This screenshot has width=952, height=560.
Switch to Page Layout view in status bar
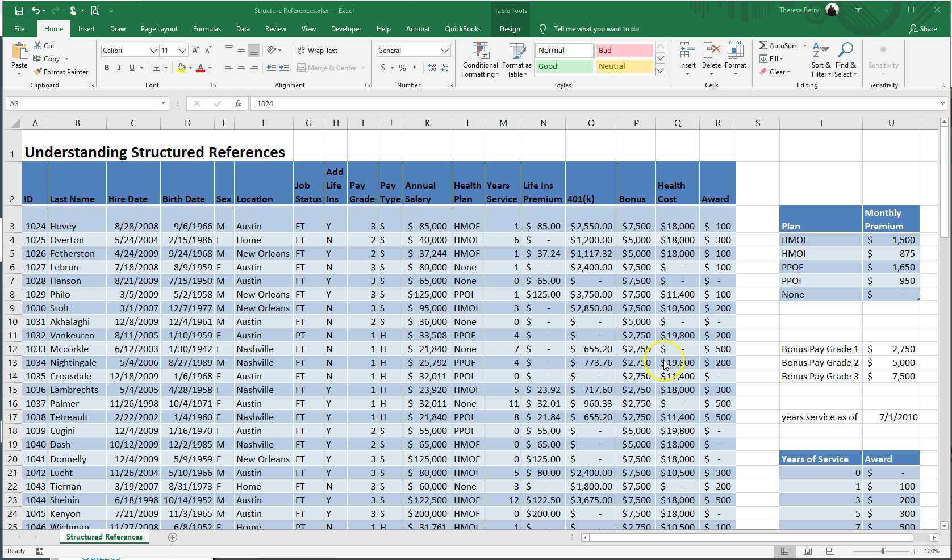click(x=807, y=551)
